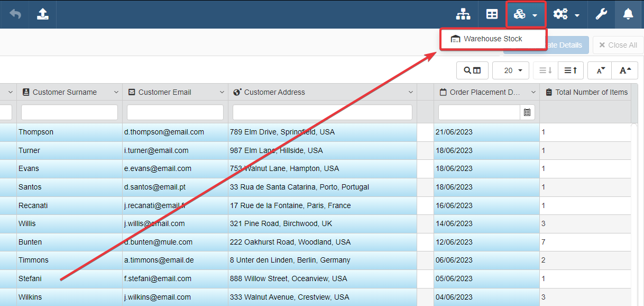Screen dimensions: 644x306
Task: Expand Customer Email column header menu
Action: click(222, 92)
